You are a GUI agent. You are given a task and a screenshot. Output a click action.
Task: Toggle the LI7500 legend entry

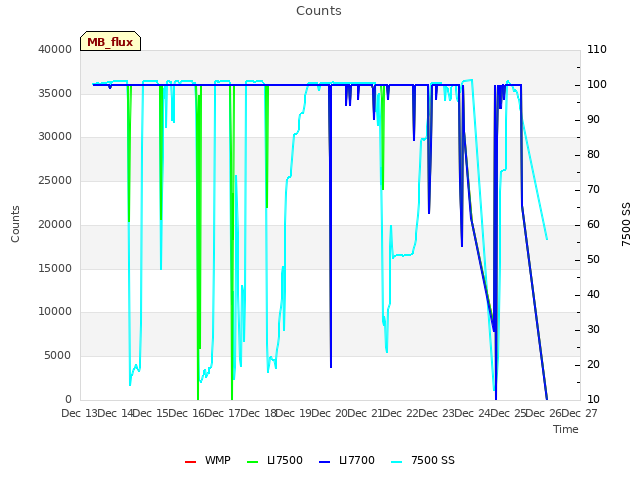[275, 460]
